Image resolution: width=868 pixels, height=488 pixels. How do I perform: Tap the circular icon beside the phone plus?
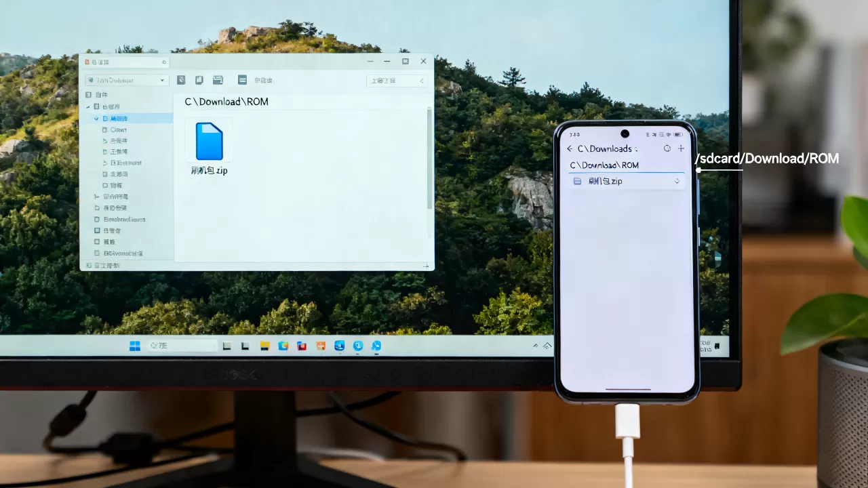tap(667, 148)
